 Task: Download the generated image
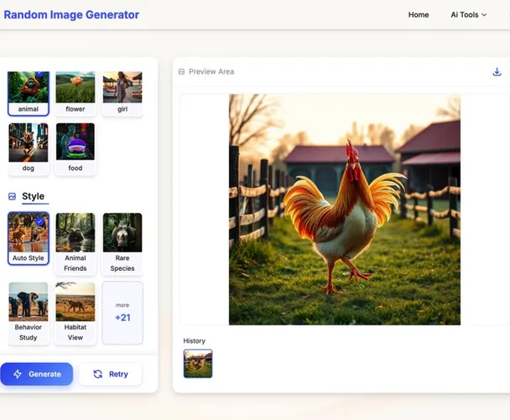(497, 72)
